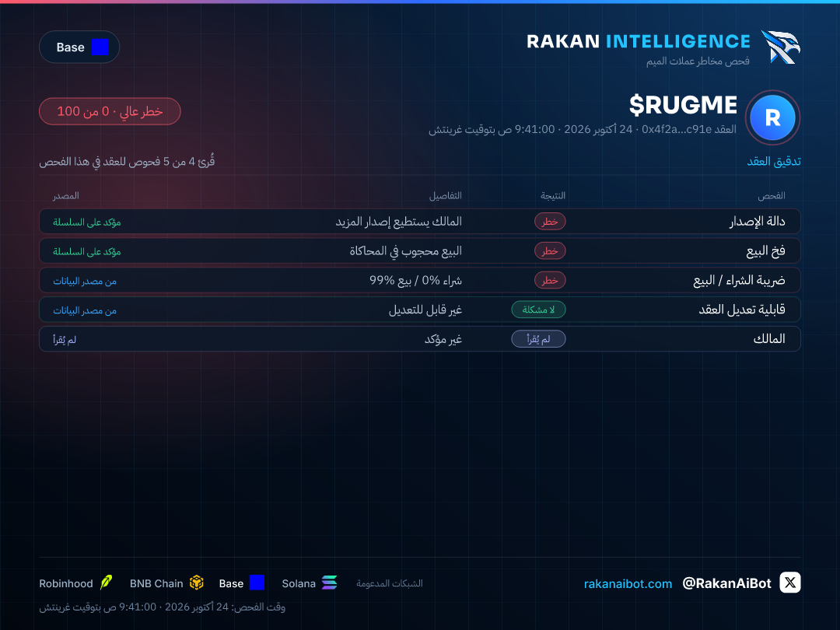Click the Robinhood network label
The width and height of the screenshot is (840, 630).
(66, 583)
